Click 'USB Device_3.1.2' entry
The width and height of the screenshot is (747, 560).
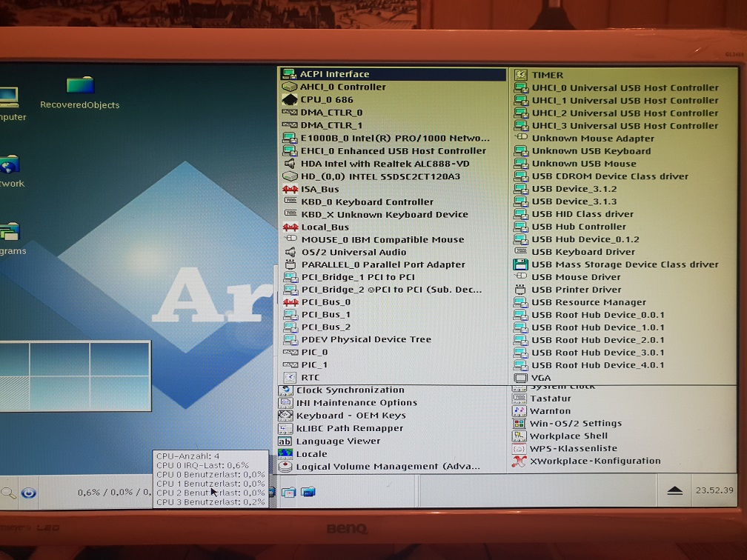click(x=574, y=189)
